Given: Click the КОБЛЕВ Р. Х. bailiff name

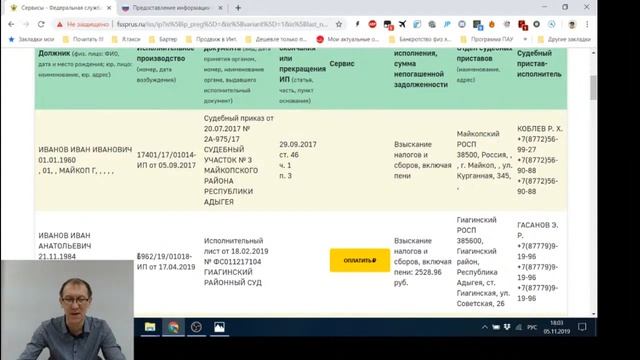Looking at the screenshot, I should [540, 129].
